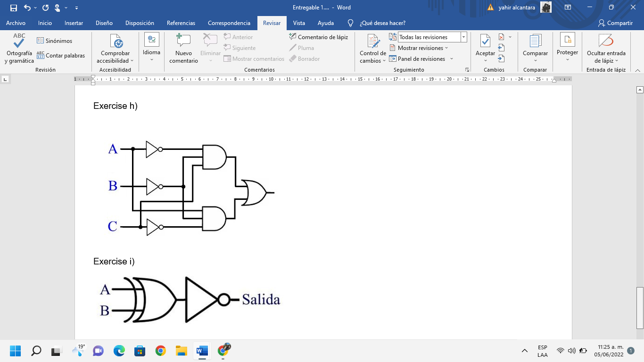Click the ESP LAA language indicator
644x362 pixels.
543,351
